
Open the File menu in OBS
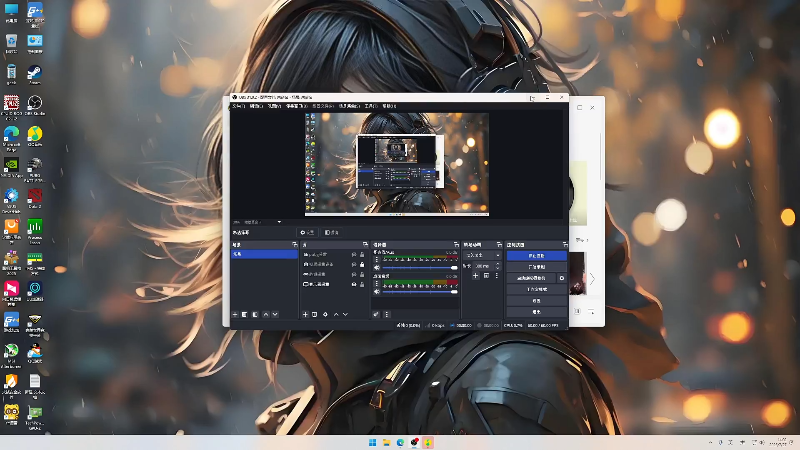239,106
